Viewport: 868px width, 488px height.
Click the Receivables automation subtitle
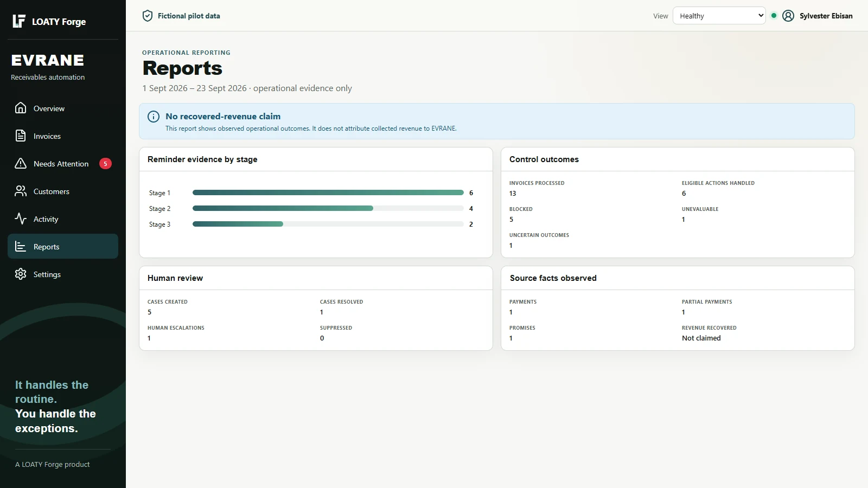[x=48, y=77]
